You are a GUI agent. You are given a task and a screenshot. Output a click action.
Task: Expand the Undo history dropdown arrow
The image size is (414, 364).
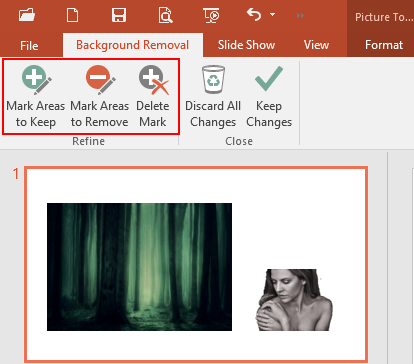coord(272,15)
